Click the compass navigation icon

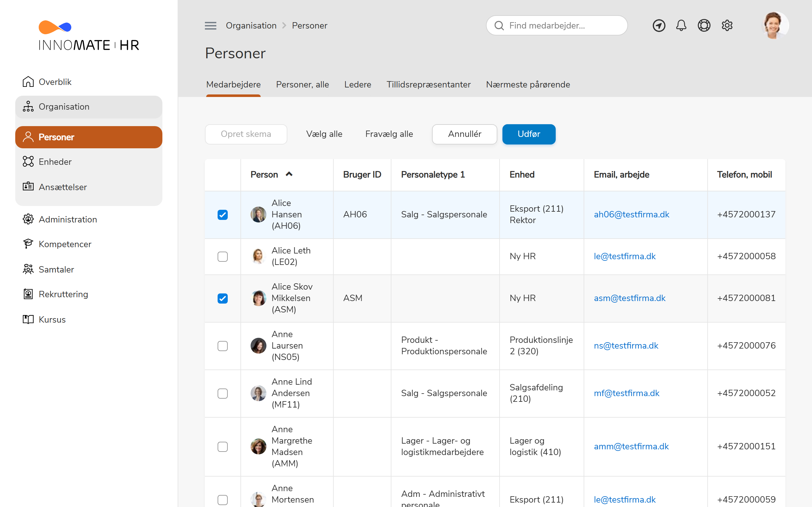click(x=659, y=25)
